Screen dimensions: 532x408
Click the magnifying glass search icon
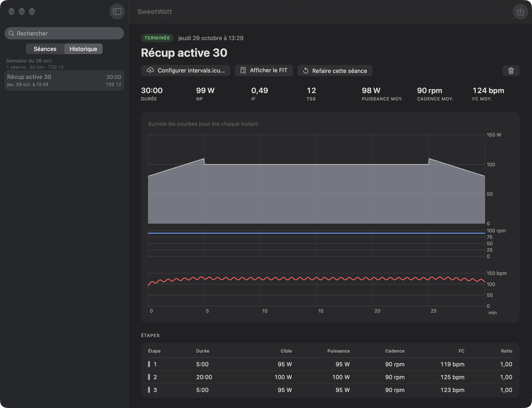coord(11,33)
